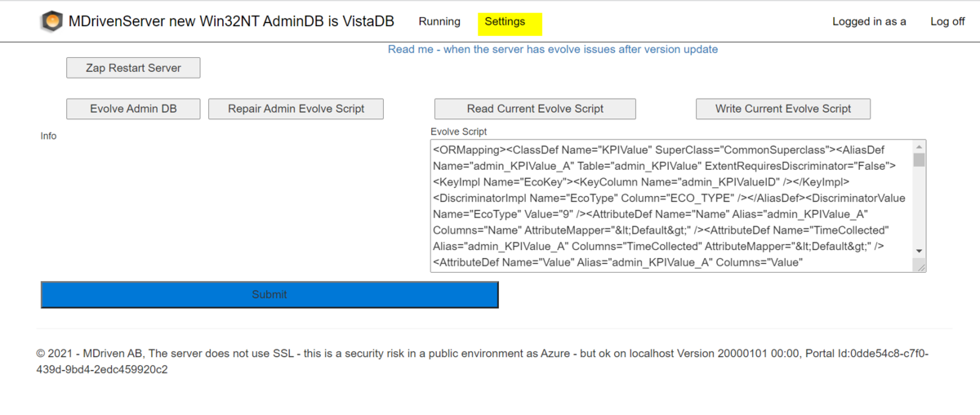980x415 pixels.
Task: Switch to the Running menu item
Action: click(439, 22)
